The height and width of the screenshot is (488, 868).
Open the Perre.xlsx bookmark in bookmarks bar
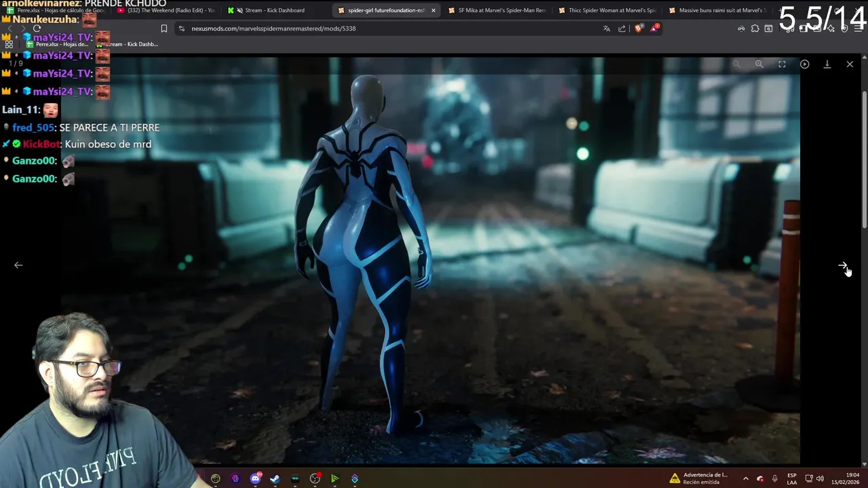[58, 44]
